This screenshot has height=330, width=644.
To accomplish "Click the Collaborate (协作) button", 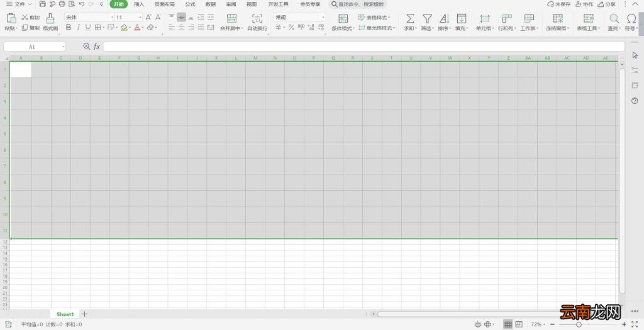I will point(584,4).
